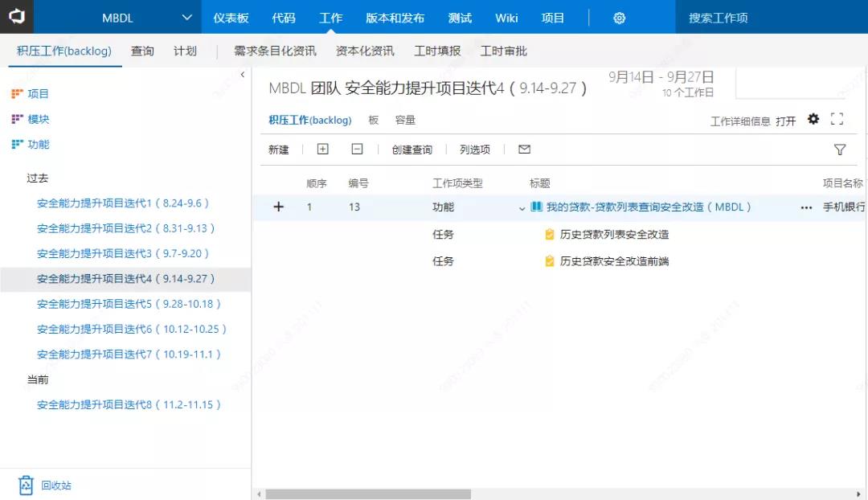Collapse the left sidebar panel arrow
Viewport: 868px width, 500px height.
click(243, 75)
